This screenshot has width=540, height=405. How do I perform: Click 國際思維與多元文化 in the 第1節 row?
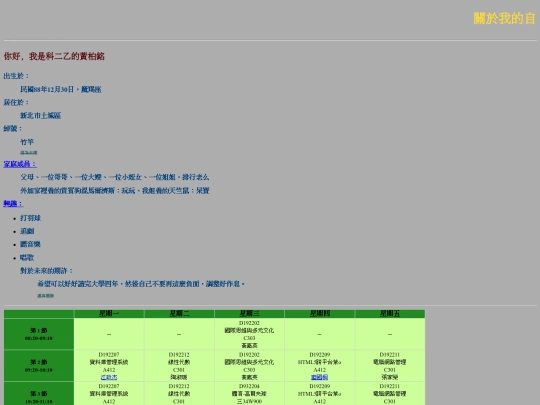(249, 330)
